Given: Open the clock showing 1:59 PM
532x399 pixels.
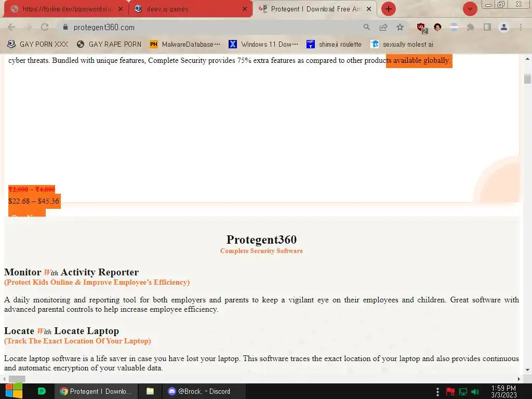Looking at the screenshot, I should click(x=503, y=392).
